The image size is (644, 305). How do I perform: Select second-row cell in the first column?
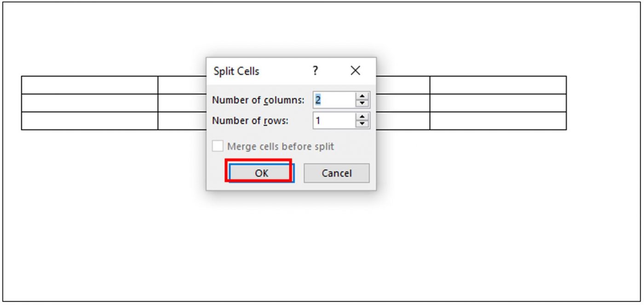[90, 103]
